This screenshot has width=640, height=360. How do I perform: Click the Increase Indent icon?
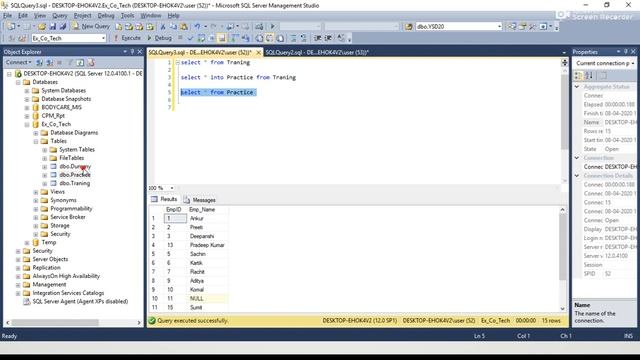(328, 38)
